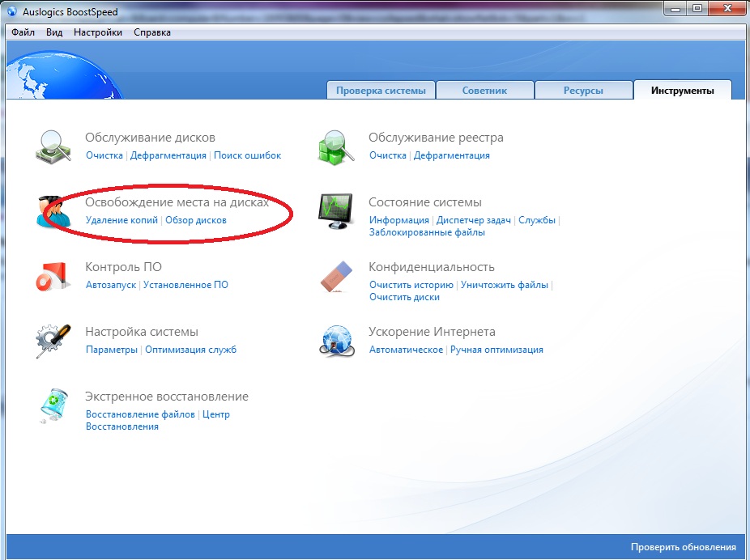
Task: Minimize the BoostSpeed window
Action: click(675, 9)
